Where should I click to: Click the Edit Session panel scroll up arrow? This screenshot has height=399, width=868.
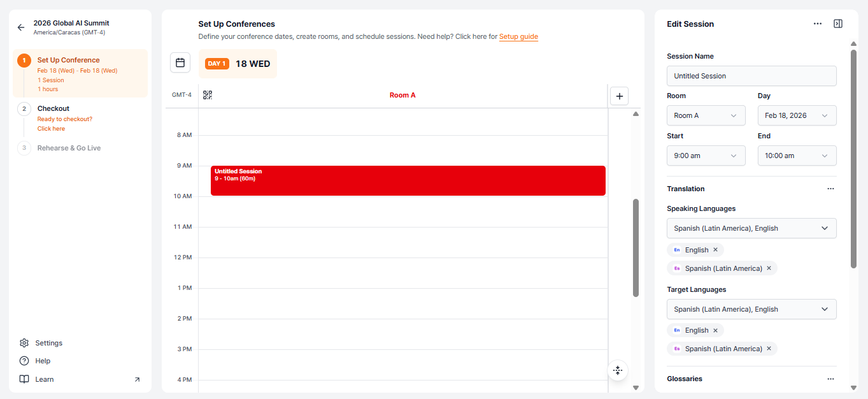(853, 44)
